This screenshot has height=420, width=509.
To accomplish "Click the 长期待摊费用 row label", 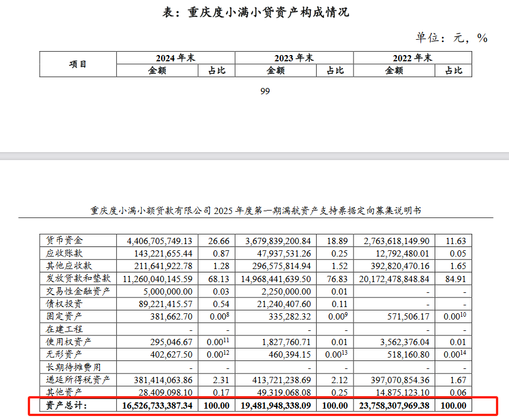I will point(73,367).
